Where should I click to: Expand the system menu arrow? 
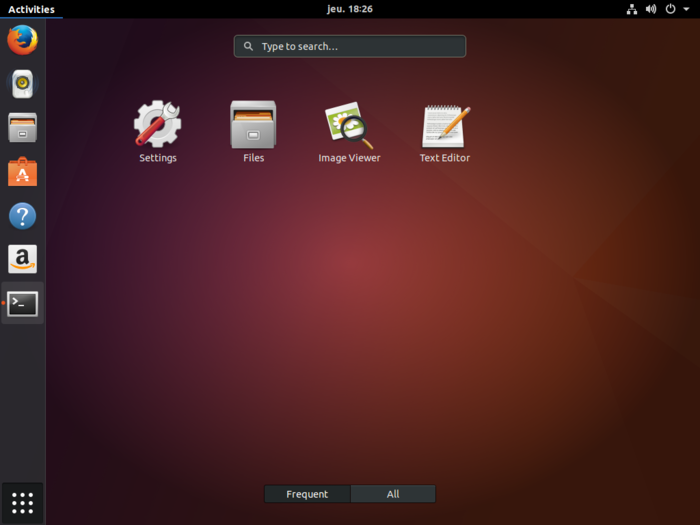(686, 9)
